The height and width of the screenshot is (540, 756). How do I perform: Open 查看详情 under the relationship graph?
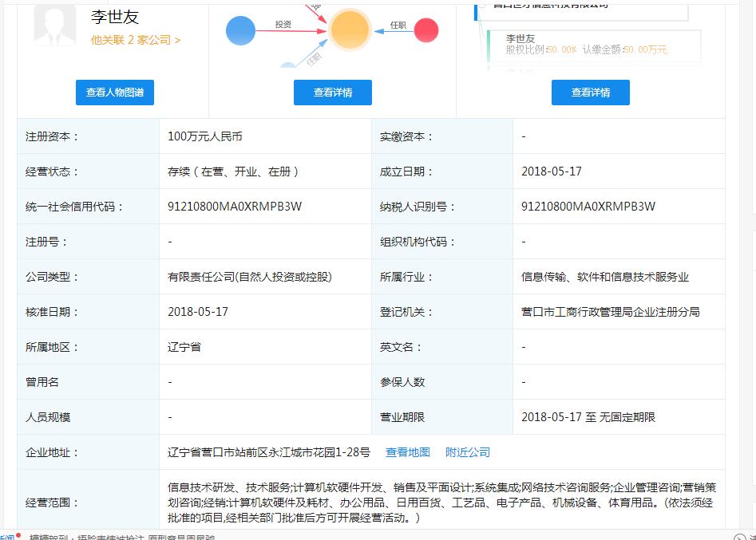pos(333,93)
